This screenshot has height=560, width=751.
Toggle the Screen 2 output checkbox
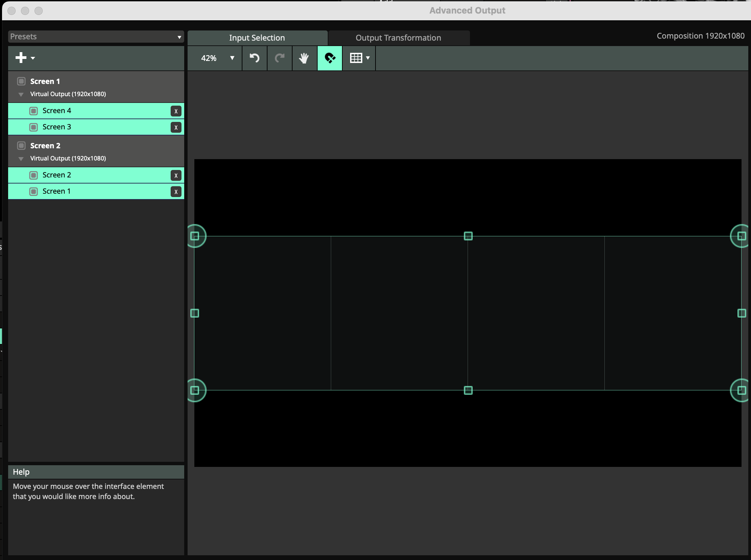[x=21, y=146]
